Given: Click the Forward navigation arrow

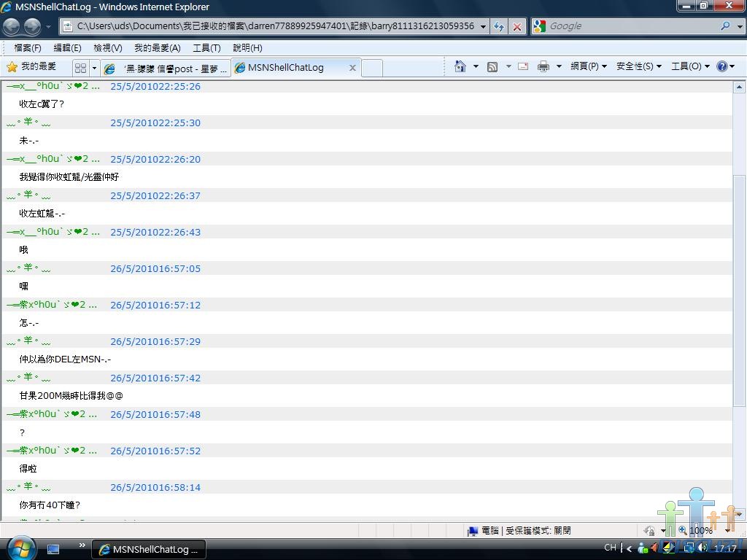Looking at the screenshot, I should (x=32, y=26).
